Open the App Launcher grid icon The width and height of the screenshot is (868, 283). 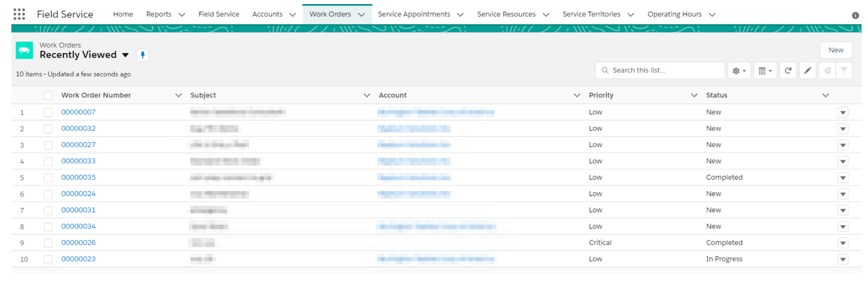tap(19, 14)
